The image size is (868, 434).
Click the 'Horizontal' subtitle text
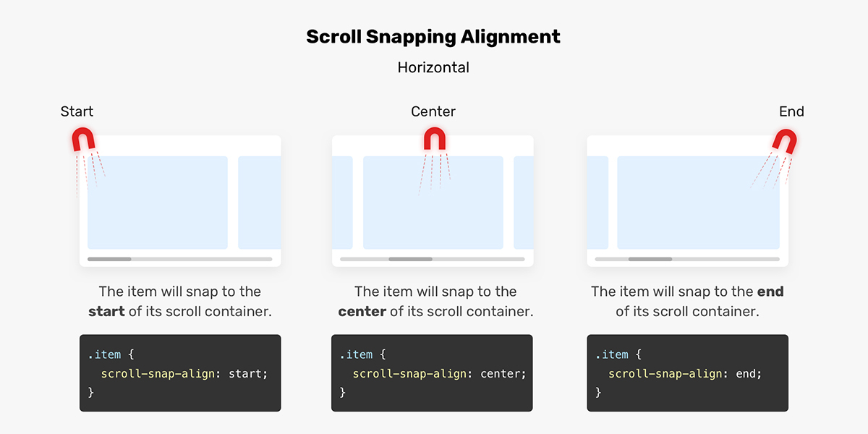tap(433, 67)
